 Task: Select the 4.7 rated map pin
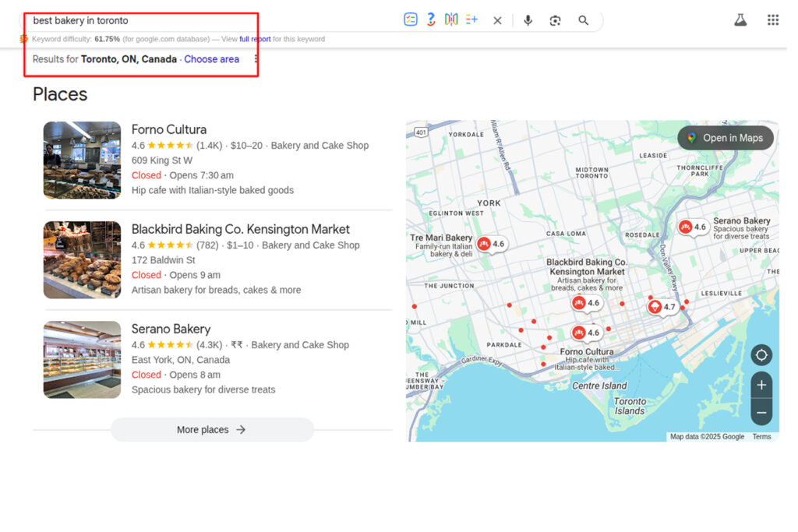point(662,307)
